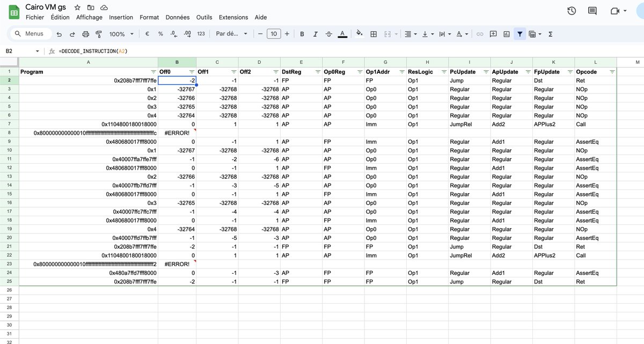The width and height of the screenshot is (644, 344).
Task: Open the Aide menu
Action: tap(261, 17)
